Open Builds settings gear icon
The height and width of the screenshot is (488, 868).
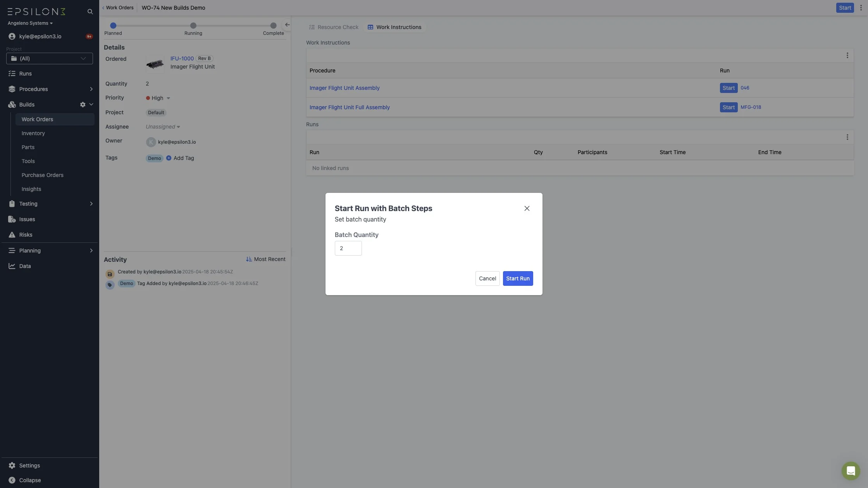click(x=83, y=105)
